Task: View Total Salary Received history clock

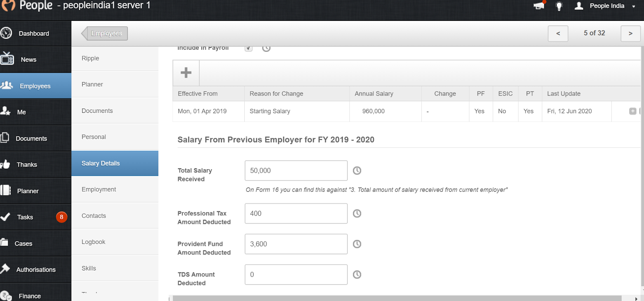Action: [x=357, y=171]
